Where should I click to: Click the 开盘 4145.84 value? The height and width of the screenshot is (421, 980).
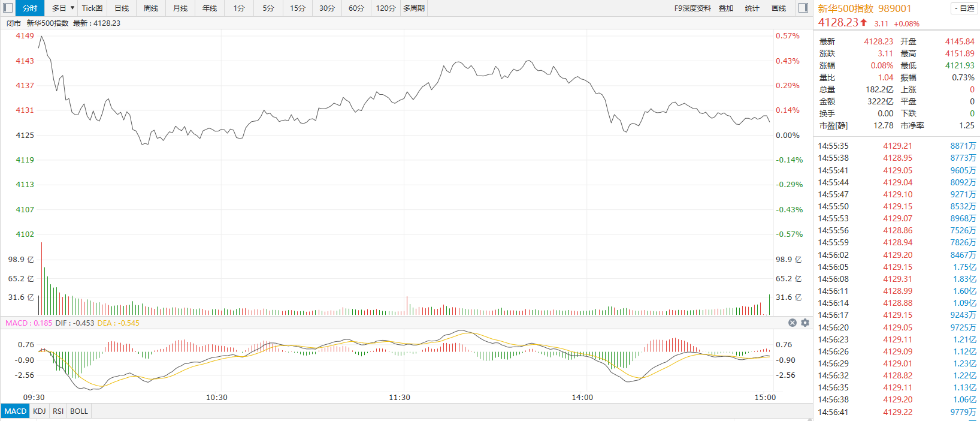click(960, 41)
